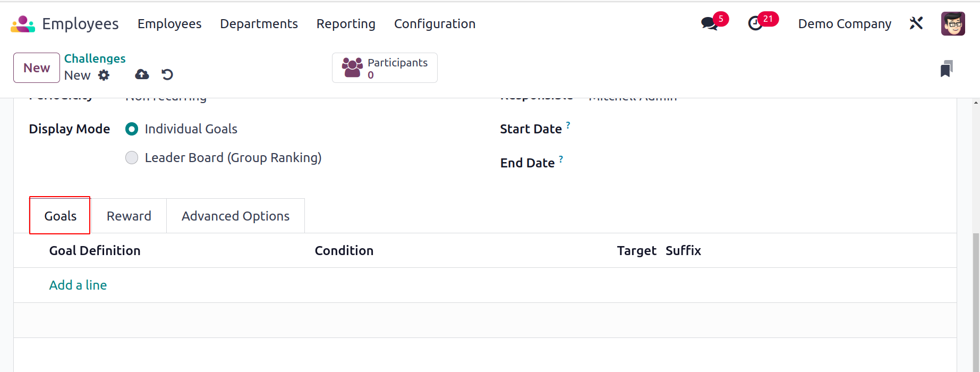Open the Reporting menu
The width and height of the screenshot is (980, 372).
click(x=346, y=24)
